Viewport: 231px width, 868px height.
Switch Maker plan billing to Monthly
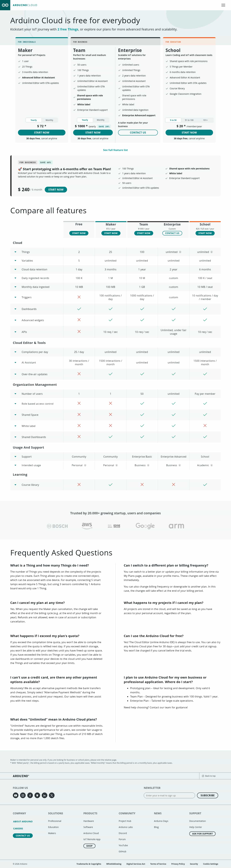point(49,120)
